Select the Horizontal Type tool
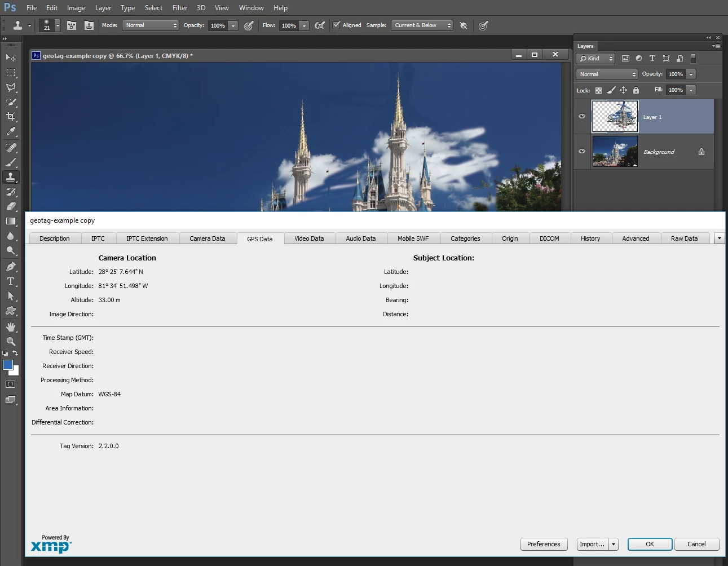Viewport: 728px width, 566px height. pyautogui.click(x=11, y=281)
